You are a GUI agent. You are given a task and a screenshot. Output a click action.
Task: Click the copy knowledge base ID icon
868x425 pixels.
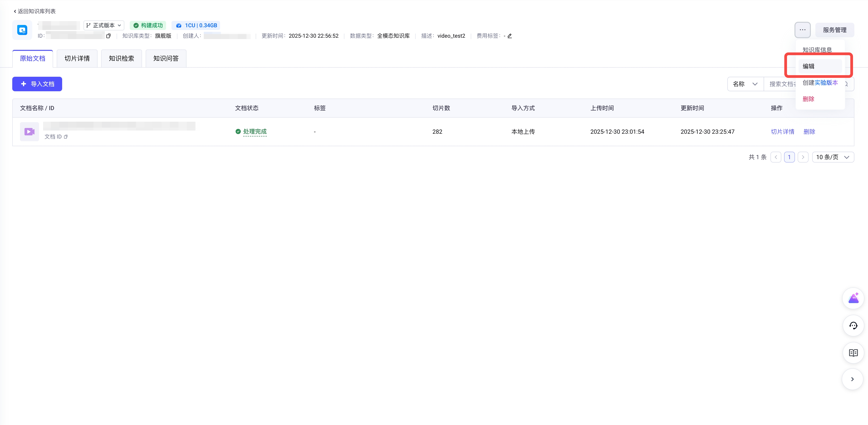(108, 36)
